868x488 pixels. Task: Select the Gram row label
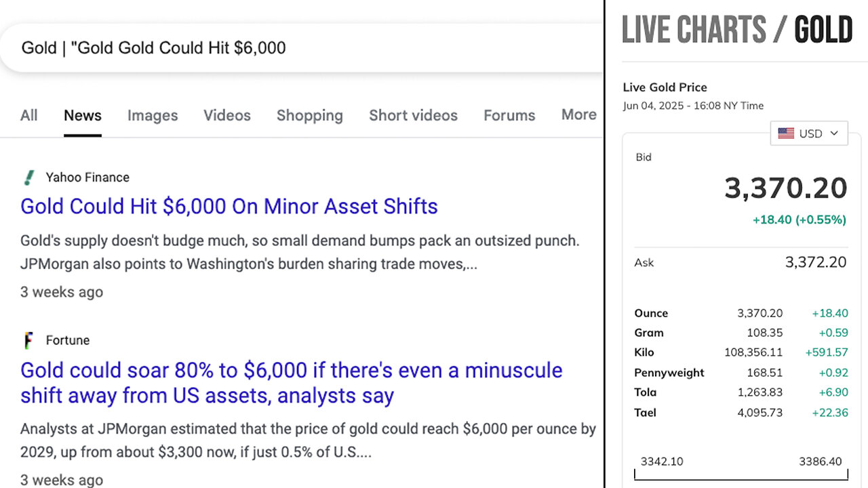click(x=649, y=333)
